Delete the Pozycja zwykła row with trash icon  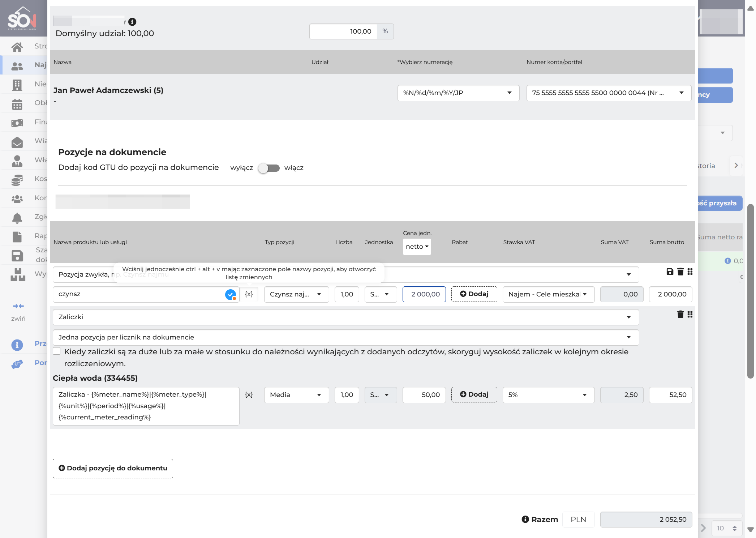(680, 272)
